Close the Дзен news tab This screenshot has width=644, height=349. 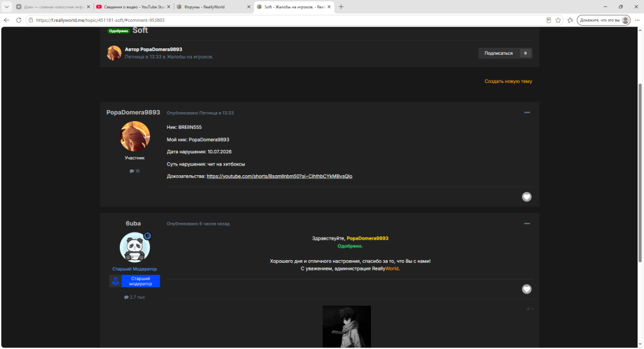tap(88, 7)
